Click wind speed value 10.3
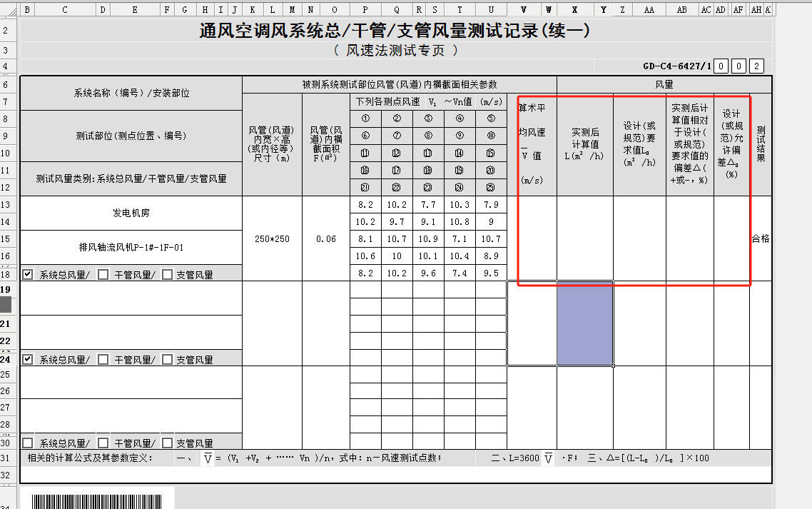This screenshot has width=812, height=509. pyautogui.click(x=460, y=204)
